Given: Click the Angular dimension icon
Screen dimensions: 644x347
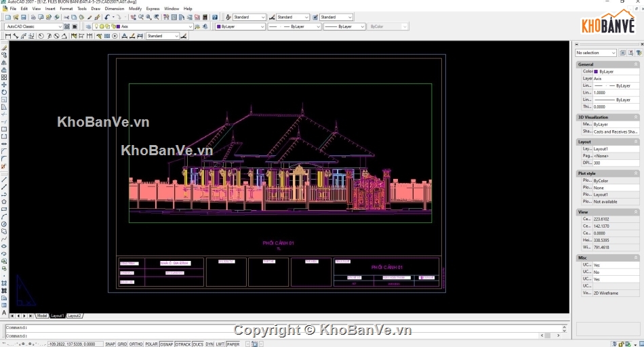Looking at the screenshot, I should tap(64, 36).
